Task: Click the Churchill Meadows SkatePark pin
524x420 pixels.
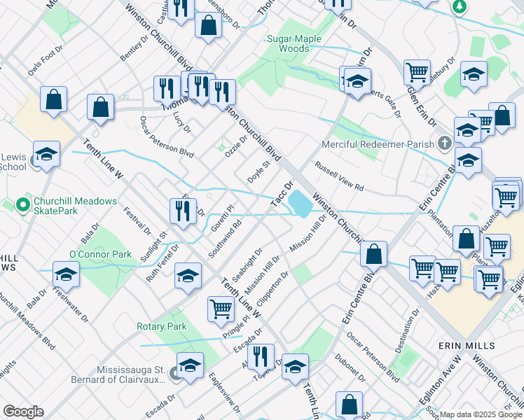Action: point(23,205)
